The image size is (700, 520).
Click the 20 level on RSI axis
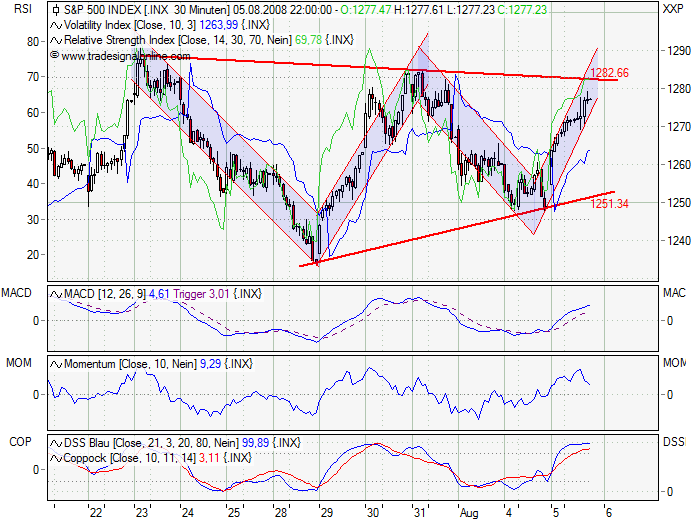tap(33, 255)
